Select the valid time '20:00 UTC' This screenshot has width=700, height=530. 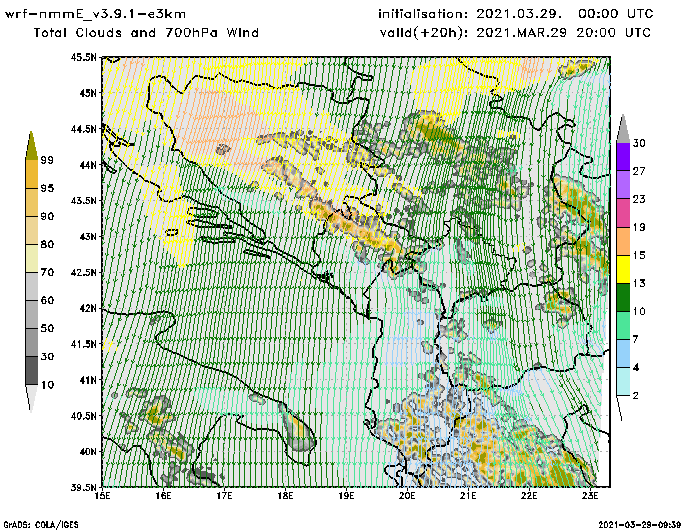click(613, 33)
